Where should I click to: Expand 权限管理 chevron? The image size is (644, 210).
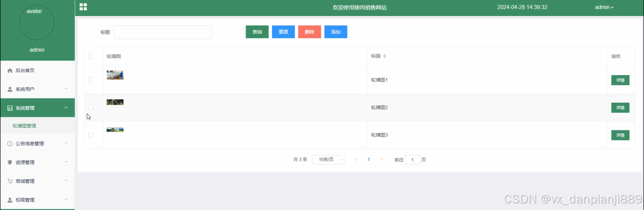66,200
